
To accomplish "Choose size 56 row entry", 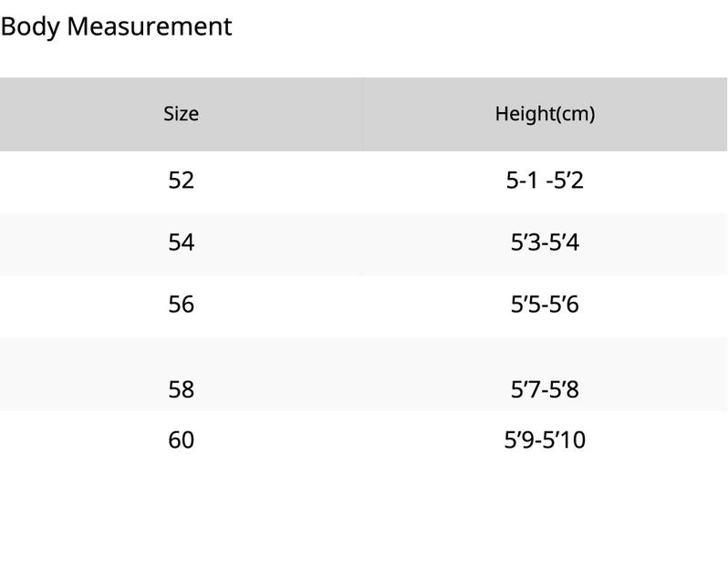I will tap(181, 305).
